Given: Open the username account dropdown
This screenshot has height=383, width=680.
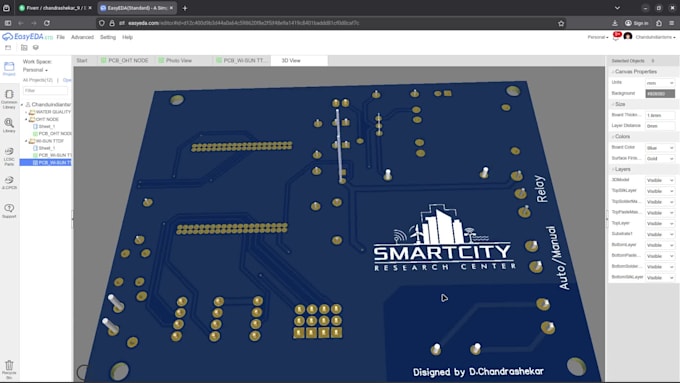Looking at the screenshot, I should pyautogui.click(x=655, y=37).
